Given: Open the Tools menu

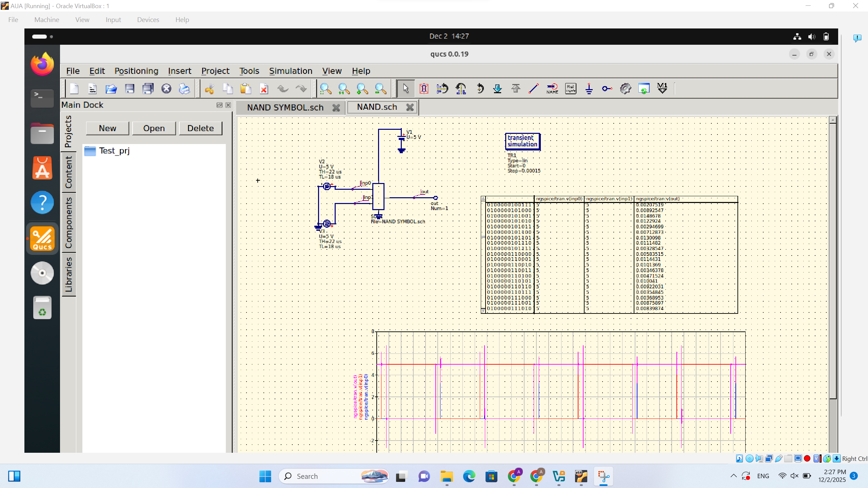Looking at the screenshot, I should [x=249, y=71].
